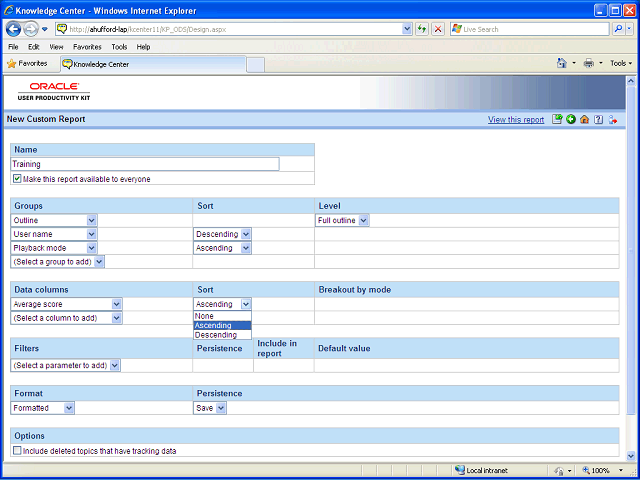
Task: Select None in sort list
Action: point(222,316)
